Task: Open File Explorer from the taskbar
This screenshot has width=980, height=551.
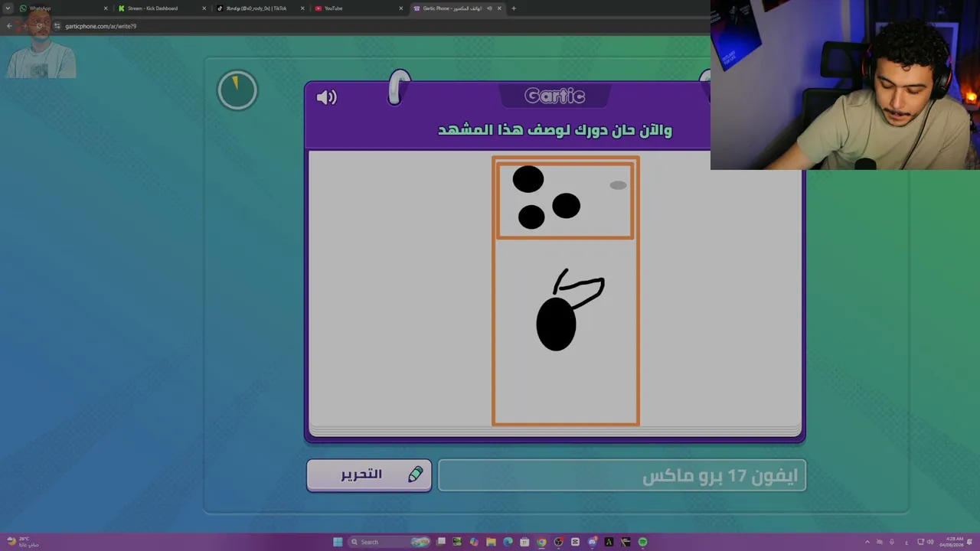Action: (x=491, y=542)
